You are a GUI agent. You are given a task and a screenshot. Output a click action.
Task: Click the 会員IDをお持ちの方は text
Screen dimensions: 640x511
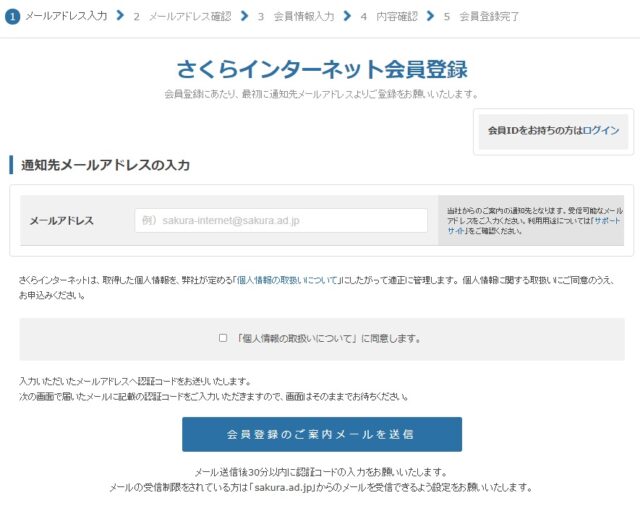pos(536,131)
